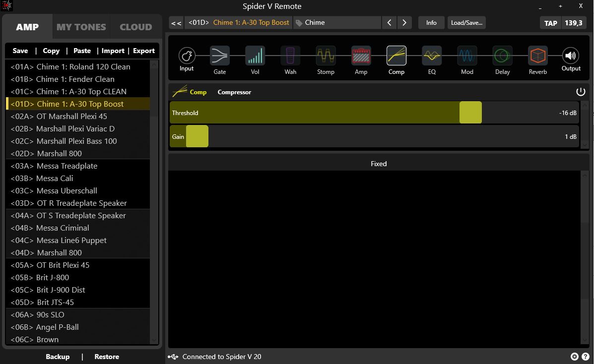This screenshot has height=364, width=594.
Task: Select preset 02C Marshall Plexi Bass 100
Action: pos(77,141)
